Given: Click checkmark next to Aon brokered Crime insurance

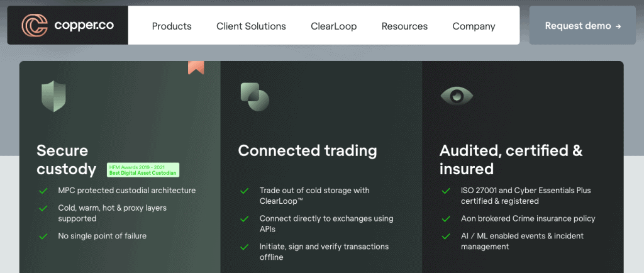Looking at the screenshot, I should [446, 220].
